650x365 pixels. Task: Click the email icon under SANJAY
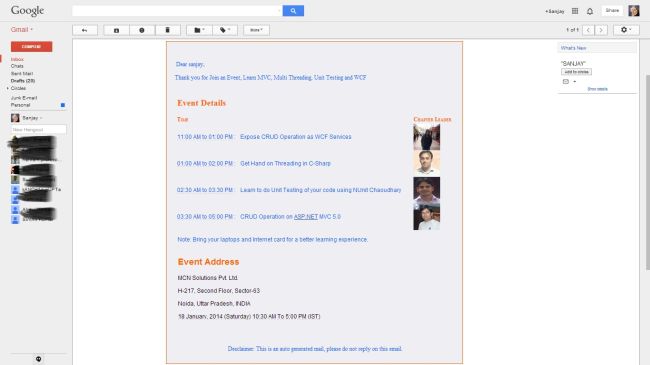point(566,82)
